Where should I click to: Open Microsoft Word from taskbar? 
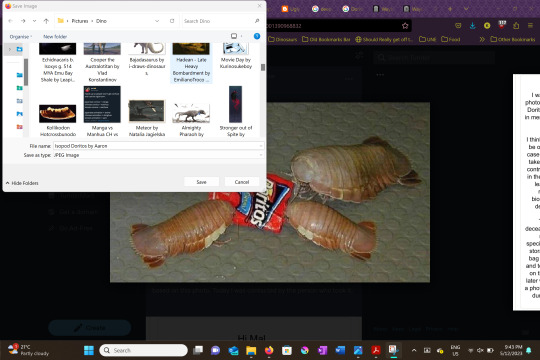point(340,350)
